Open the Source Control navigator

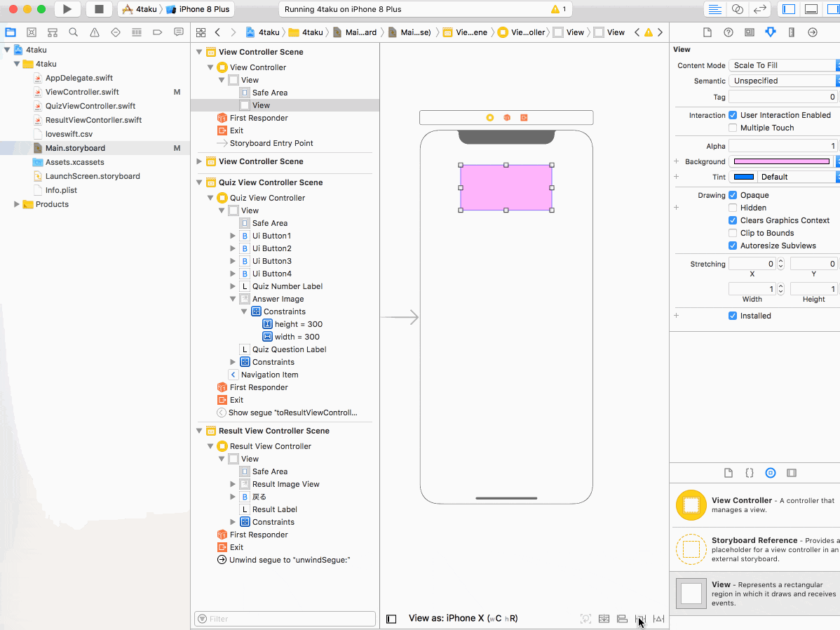(32, 32)
